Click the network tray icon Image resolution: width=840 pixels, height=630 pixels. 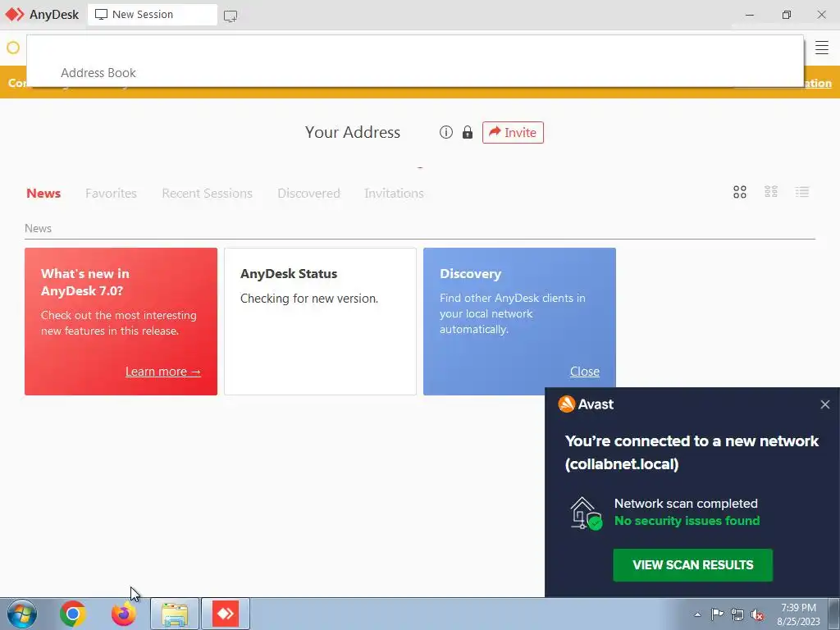(x=737, y=614)
